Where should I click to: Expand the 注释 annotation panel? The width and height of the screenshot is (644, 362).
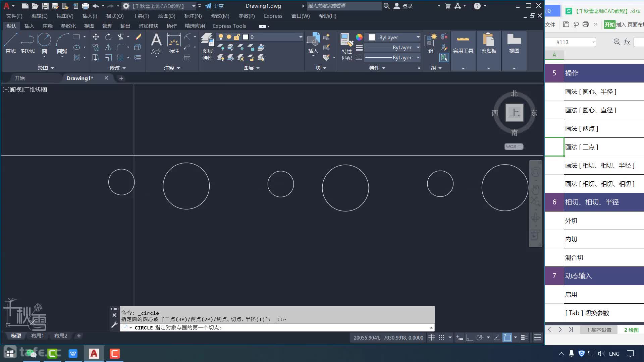coord(172,68)
